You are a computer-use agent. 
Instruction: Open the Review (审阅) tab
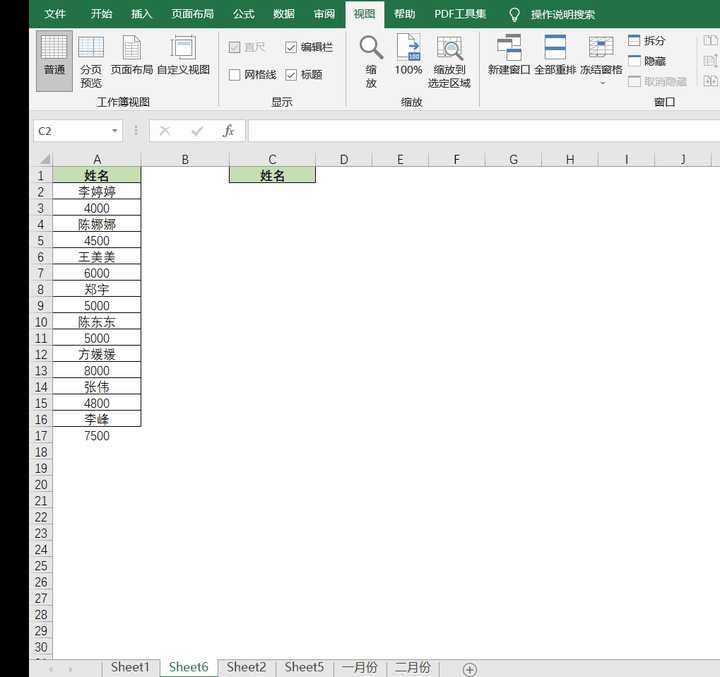tap(324, 14)
